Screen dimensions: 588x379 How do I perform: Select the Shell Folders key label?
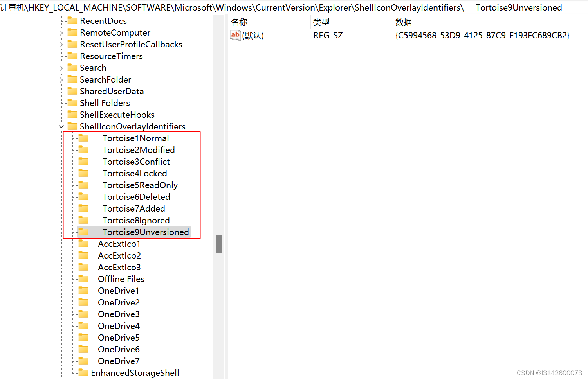coord(105,103)
